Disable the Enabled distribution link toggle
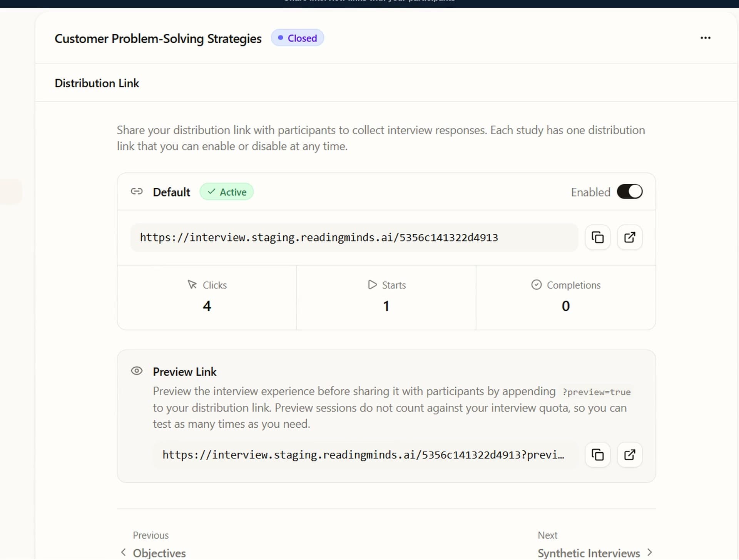Image resolution: width=739 pixels, height=560 pixels. (x=629, y=192)
